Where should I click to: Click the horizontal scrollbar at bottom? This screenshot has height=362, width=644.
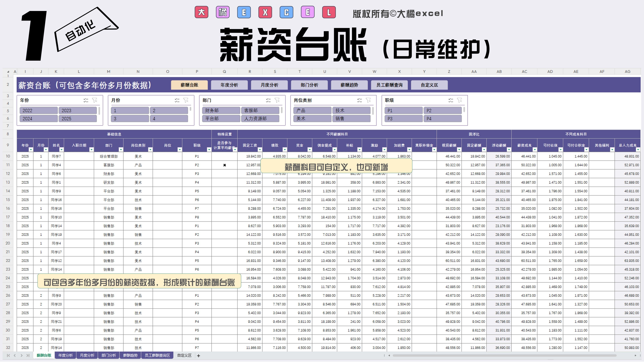[x=504, y=356]
